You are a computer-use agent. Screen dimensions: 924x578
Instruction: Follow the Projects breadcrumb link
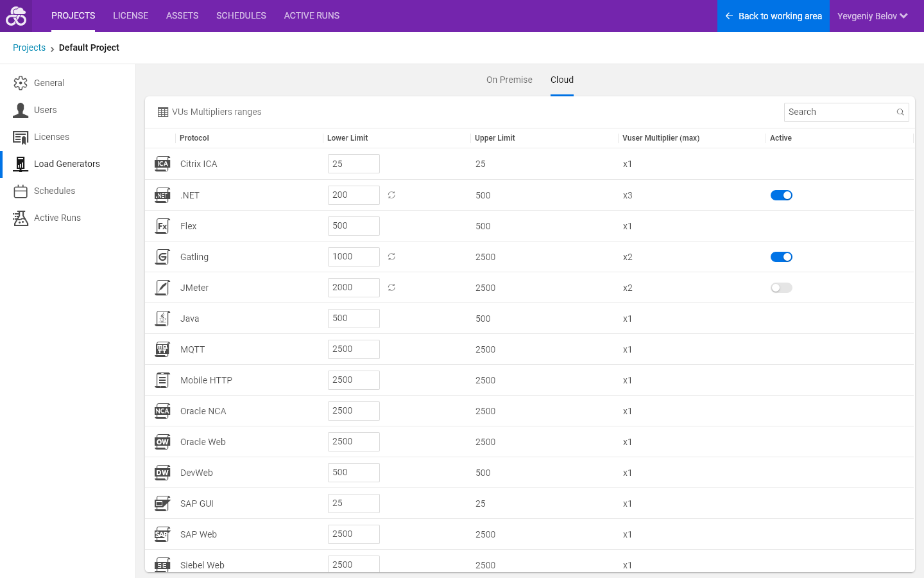tap(29, 48)
